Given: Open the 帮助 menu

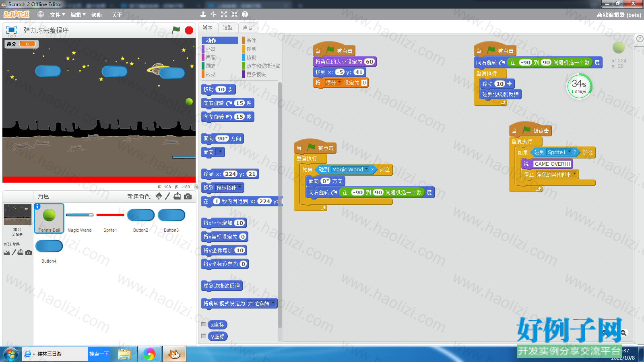Looking at the screenshot, I should click(96, 15).
